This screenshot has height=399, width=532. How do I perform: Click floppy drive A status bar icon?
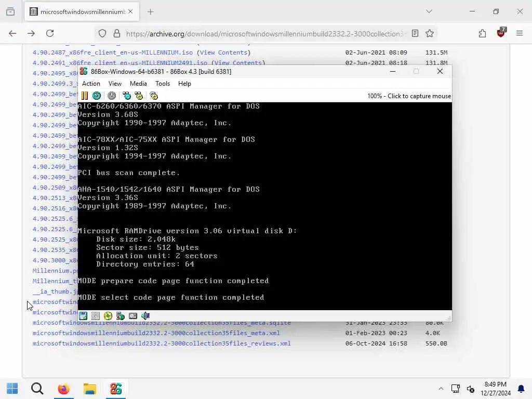[x=83, y=316]
